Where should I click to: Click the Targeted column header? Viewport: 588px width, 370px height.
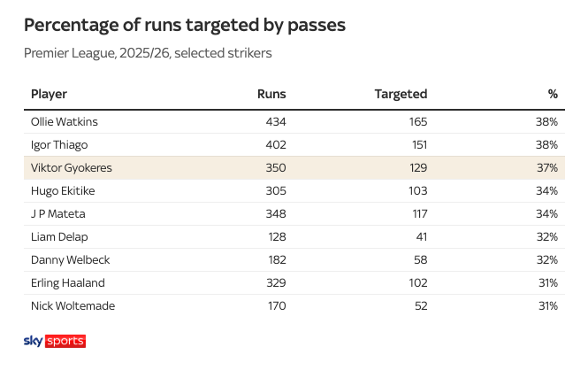[401, 94]
